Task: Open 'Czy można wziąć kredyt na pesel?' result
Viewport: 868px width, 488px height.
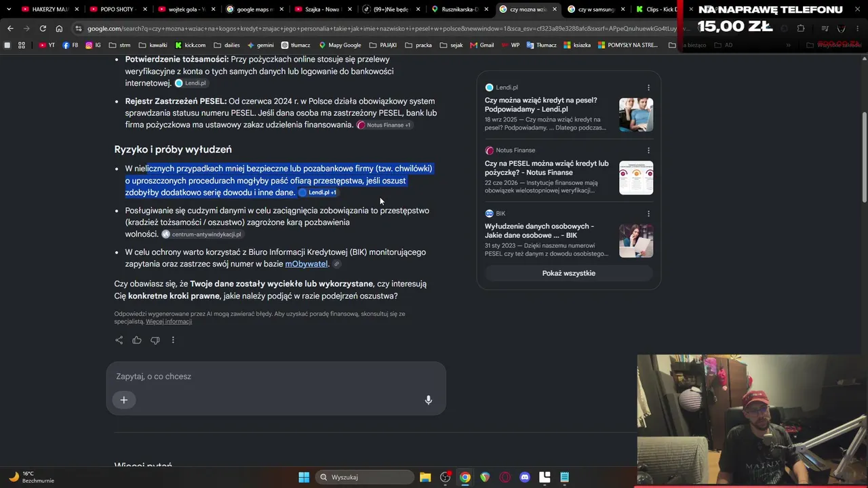Action: coord(541,104)
